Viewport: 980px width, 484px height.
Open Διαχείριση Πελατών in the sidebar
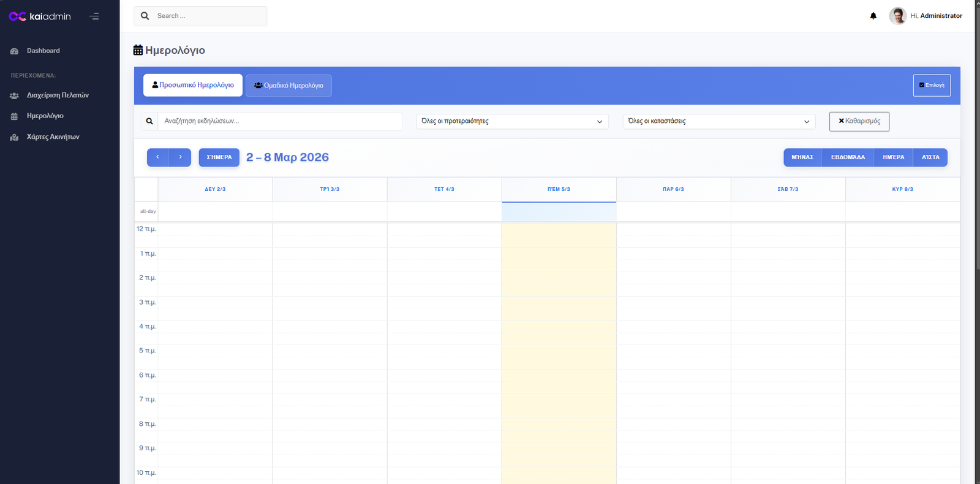tap(57, 95)
